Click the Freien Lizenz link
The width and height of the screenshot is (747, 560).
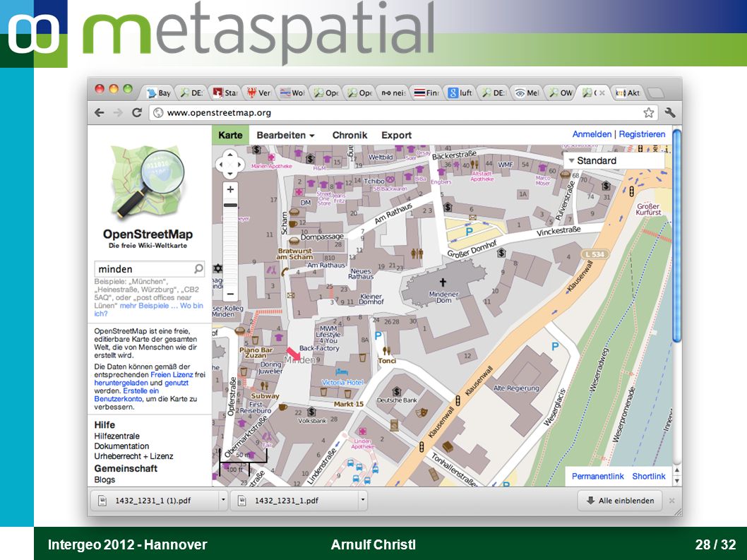(x=172, y=374)
